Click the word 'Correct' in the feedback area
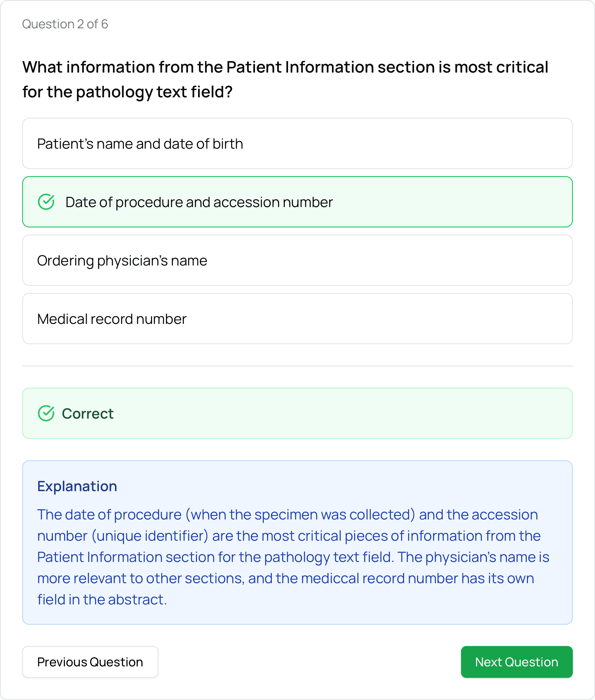 click(87, 414)
